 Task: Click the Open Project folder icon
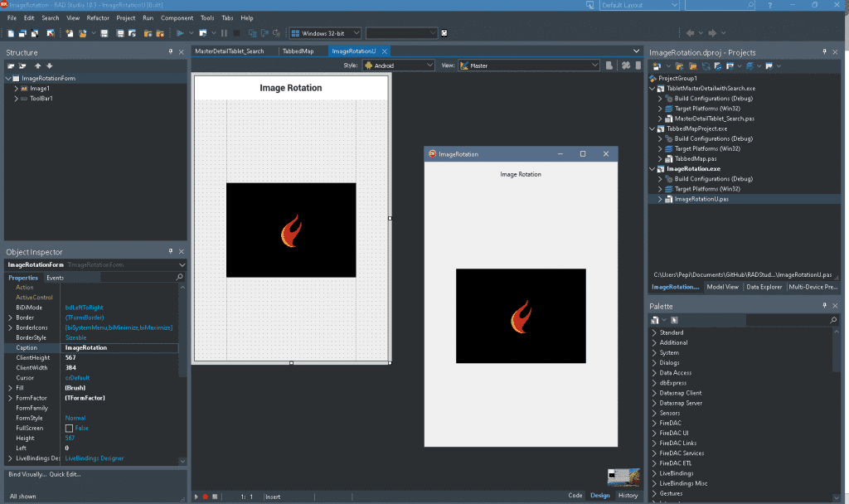82,33
